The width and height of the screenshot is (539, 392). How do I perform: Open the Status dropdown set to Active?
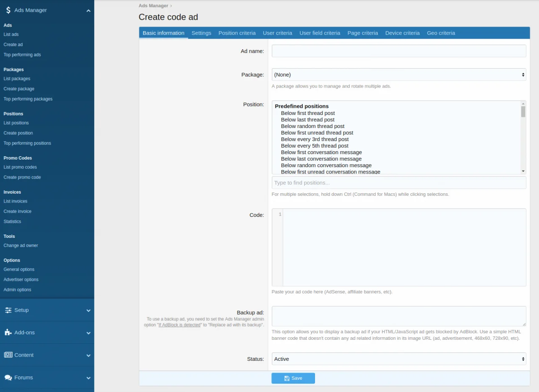coord(398,359)
